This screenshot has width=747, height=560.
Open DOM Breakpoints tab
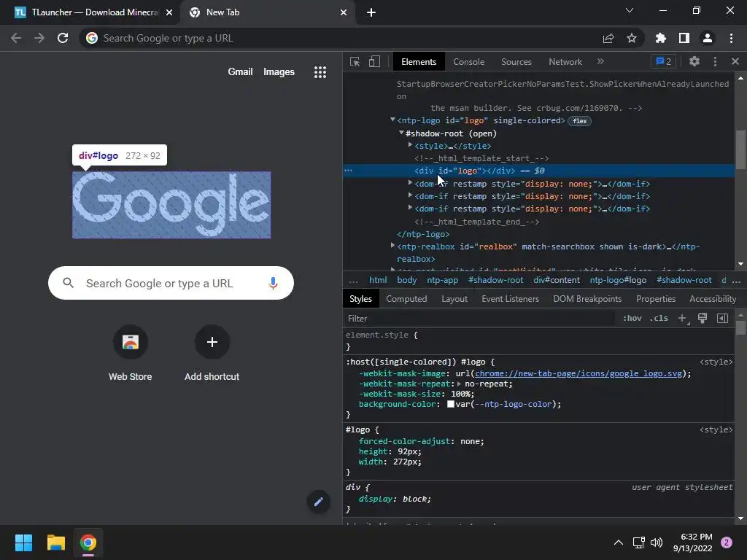pos(587,299)
